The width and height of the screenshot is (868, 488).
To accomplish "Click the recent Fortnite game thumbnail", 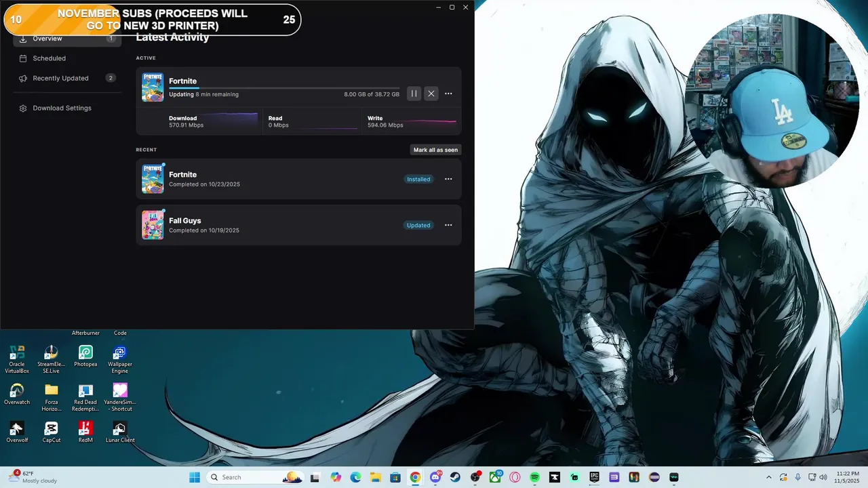I will (x=153, y=179).
